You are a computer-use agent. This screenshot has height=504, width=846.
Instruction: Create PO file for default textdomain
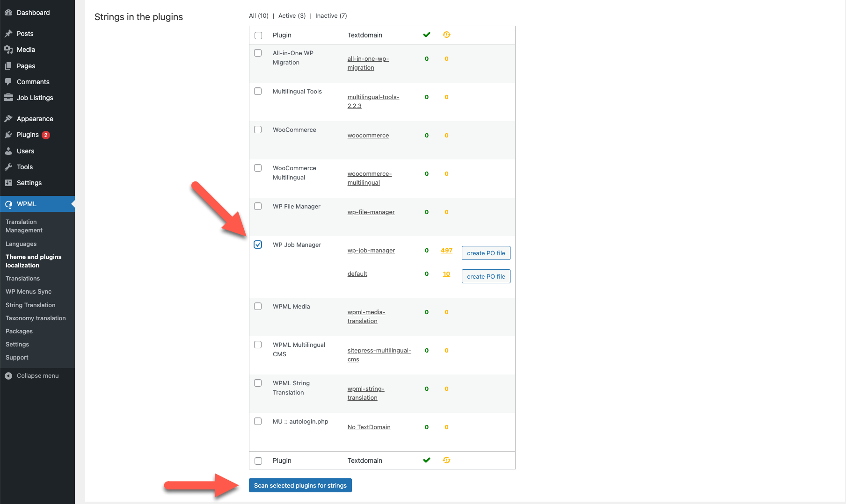tap(486, 276)
